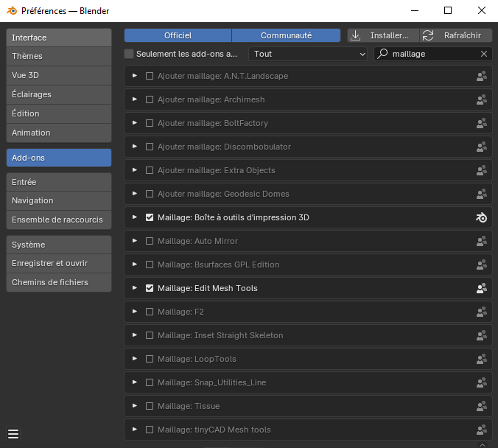Open Chemins de fichiers section
The height and width of the screenshot is (448, 498).
click(x=59, y=282)
